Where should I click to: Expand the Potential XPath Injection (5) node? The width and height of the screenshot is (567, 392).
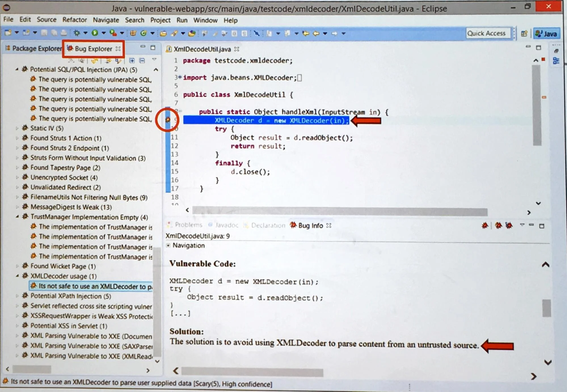pos(17,296)
